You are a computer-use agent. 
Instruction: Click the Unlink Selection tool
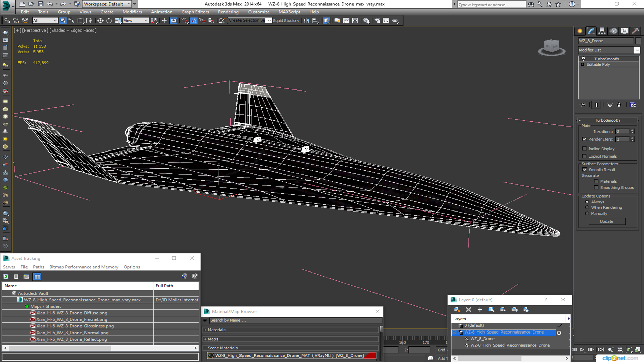[16, 21]
